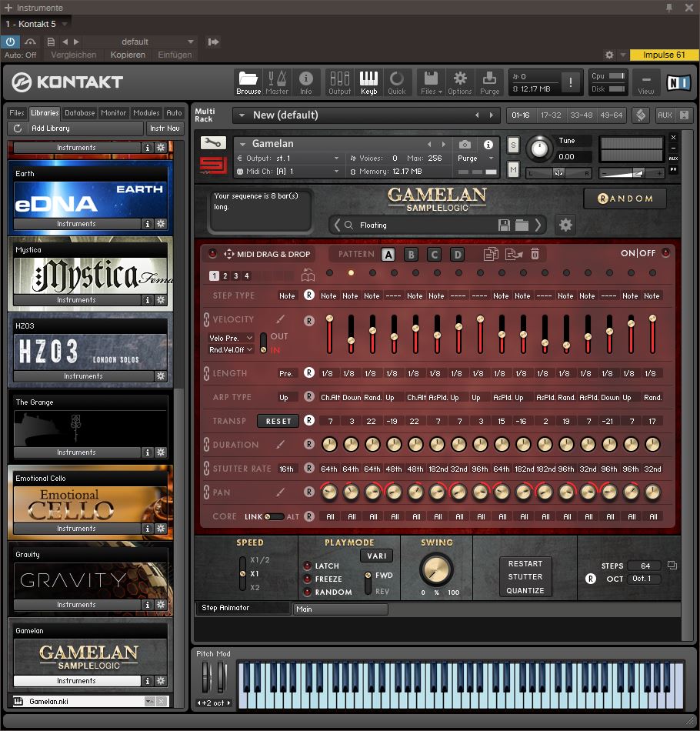
Task: Toggle the LATCH playmode button
Action: click(x=307, y=566)
